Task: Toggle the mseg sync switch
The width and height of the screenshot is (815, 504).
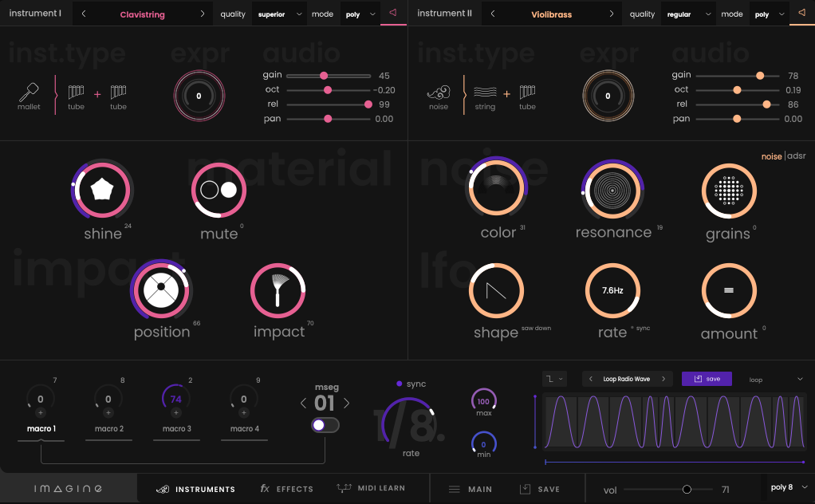Action: 325,425
